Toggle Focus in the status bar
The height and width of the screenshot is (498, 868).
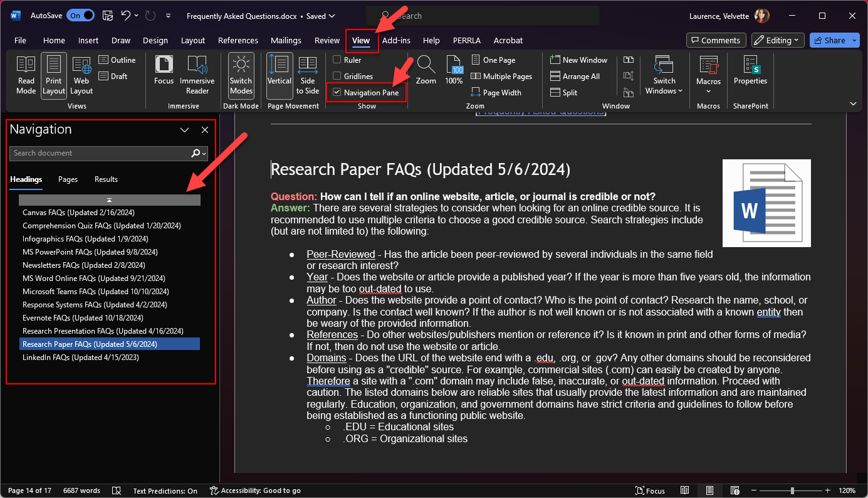(x=650, y=490)
